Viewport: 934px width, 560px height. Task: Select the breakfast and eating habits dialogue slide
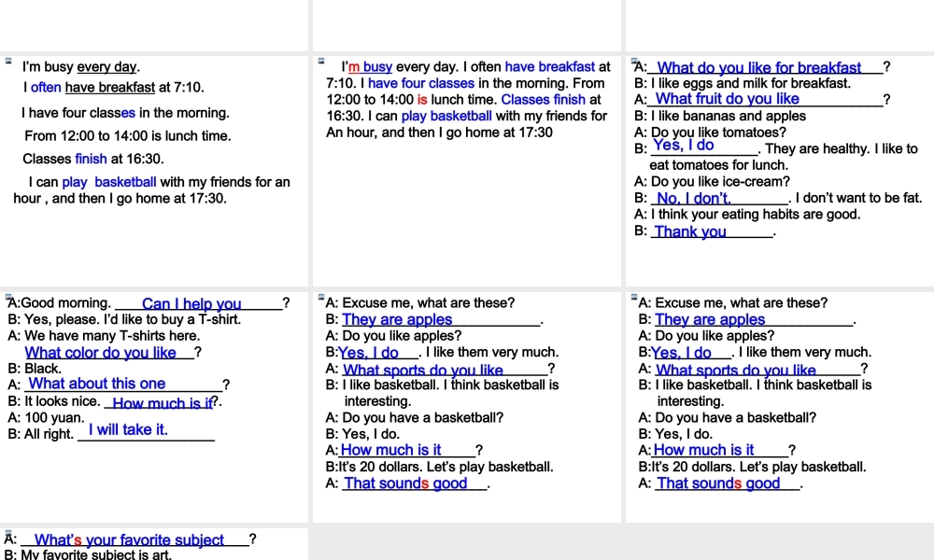[780, 171]
